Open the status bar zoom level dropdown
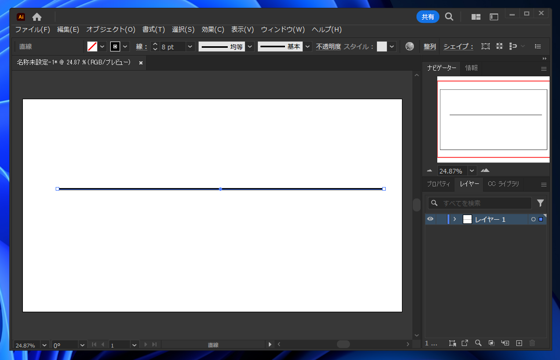This screenshot has width=560, height=360. (x=44, y=345)
